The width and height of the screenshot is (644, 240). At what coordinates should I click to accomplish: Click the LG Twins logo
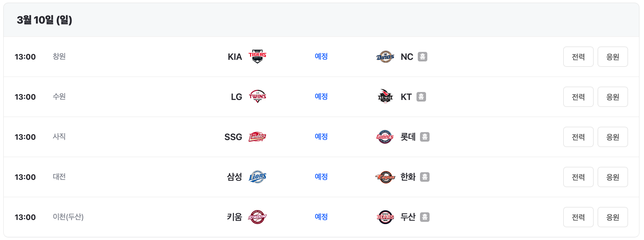(257, 97)
